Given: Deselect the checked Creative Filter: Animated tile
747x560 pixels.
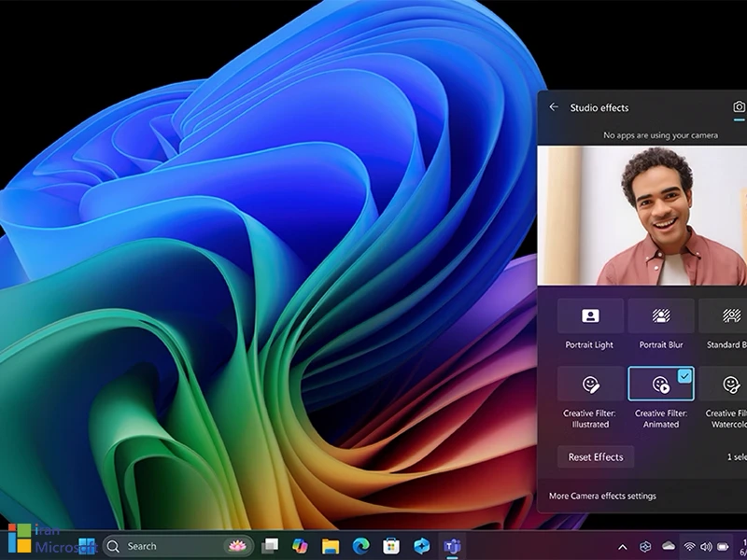Looking at the screenshot, I should (661, 384).
